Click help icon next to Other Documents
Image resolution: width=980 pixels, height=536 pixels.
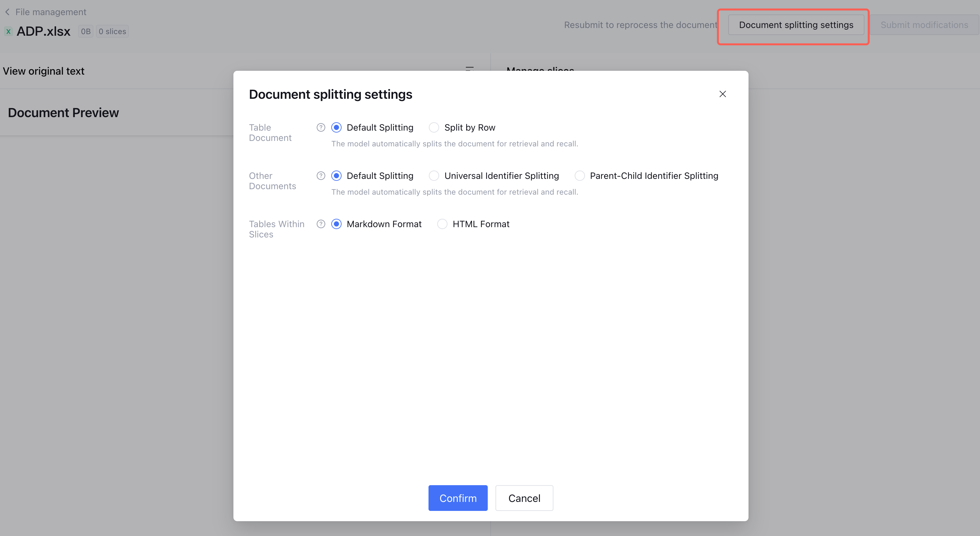click(x=321, y=176)
